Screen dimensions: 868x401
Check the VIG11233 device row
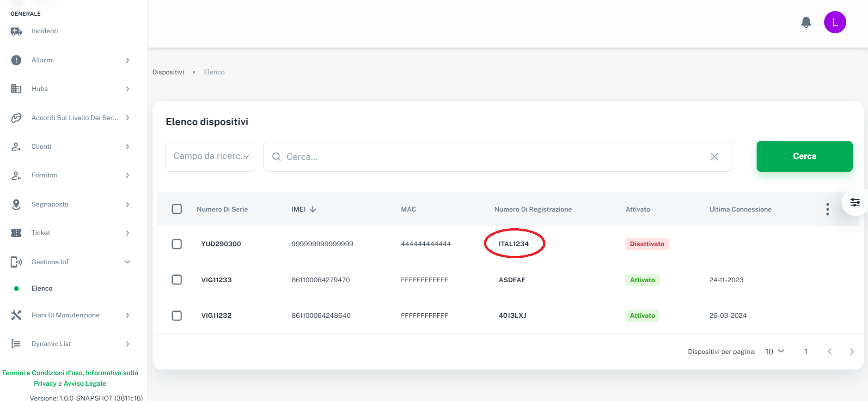tap(177, 280)
